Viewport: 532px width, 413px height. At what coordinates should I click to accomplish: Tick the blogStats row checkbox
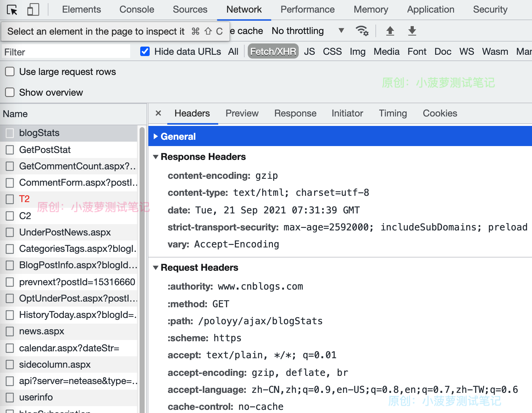pos(10,133)
